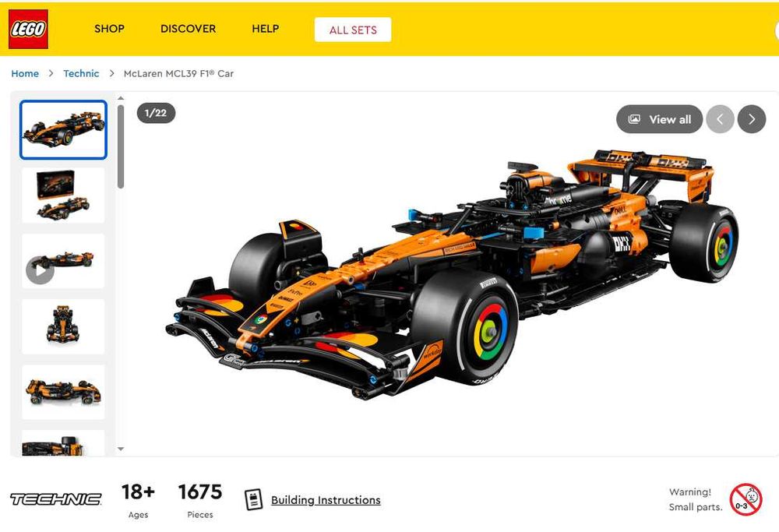The width and height of the screenshot is (779, 532).
Task: Click the Technic brand logo
Action: point(55,499)
